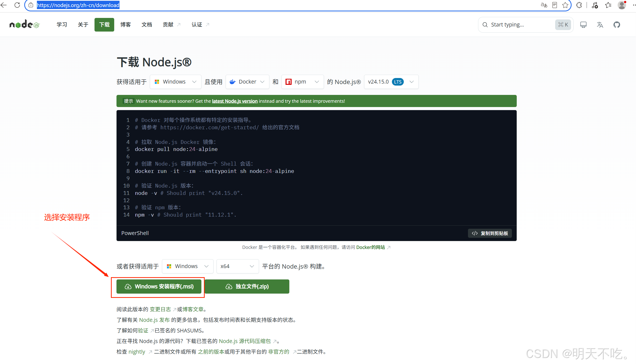The height and width of the screenshot is (364, 636).
Task: Select the 下载 navigation tab
Action: click(104, 24)
